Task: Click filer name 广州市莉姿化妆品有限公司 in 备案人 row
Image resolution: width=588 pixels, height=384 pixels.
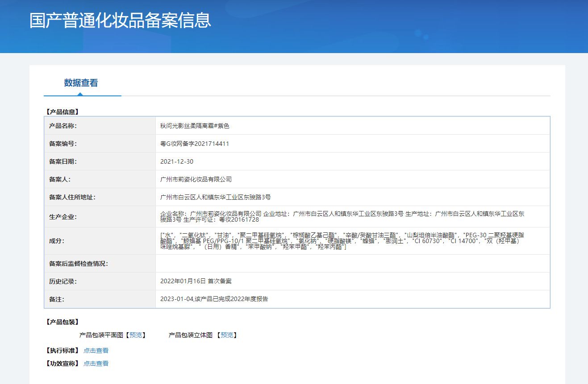Action: coord(196,179)
